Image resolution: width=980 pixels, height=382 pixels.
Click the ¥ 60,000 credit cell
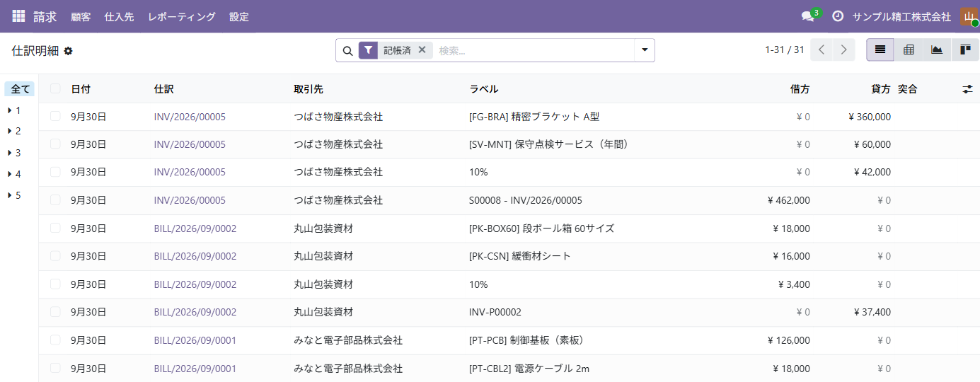872,144
